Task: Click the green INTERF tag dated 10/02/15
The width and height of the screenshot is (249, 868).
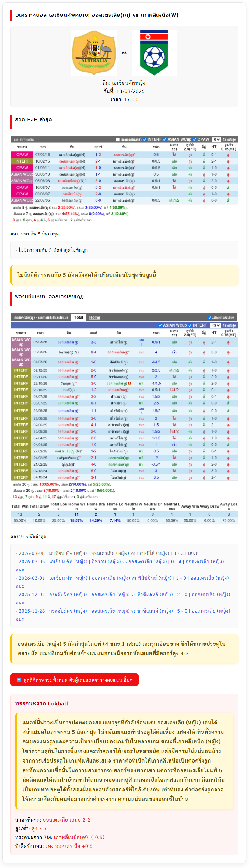Action: pyautogui.click(x=22, y=161)
